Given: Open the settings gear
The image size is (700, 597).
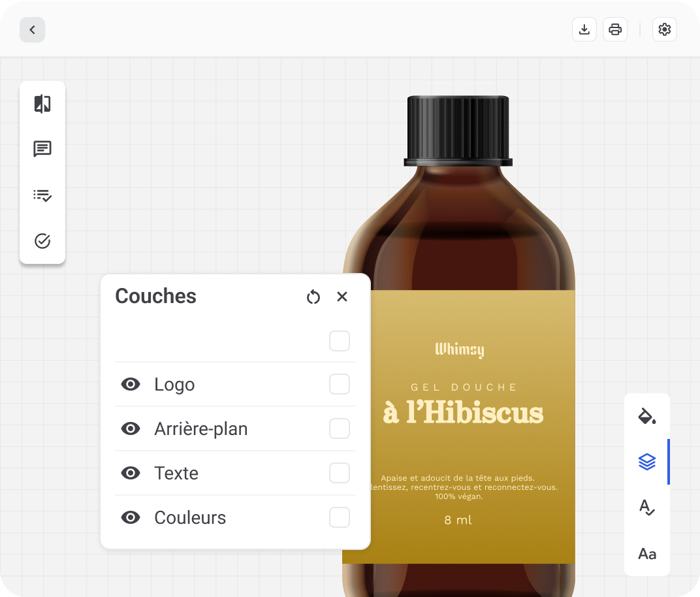Looking at the screenshot, I should [665, 29].
